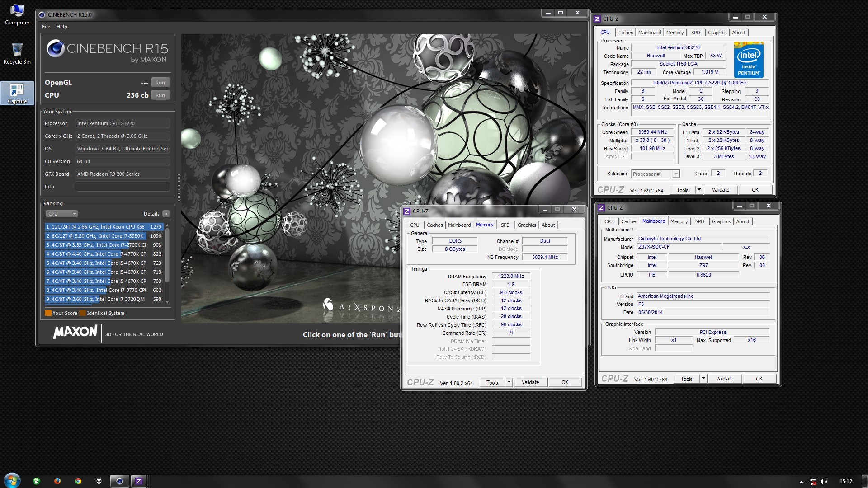
Task: Show hidden system tray icons
Action: 802,482
